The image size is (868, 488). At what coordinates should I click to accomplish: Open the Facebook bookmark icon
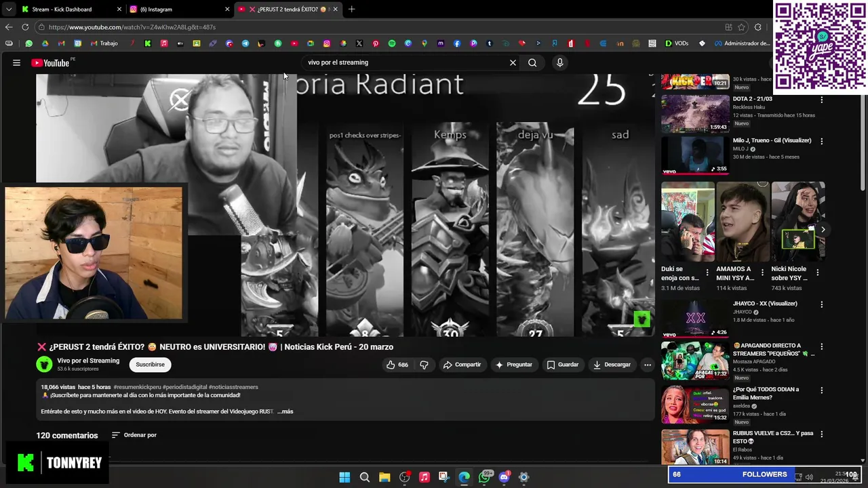(457, 43)
